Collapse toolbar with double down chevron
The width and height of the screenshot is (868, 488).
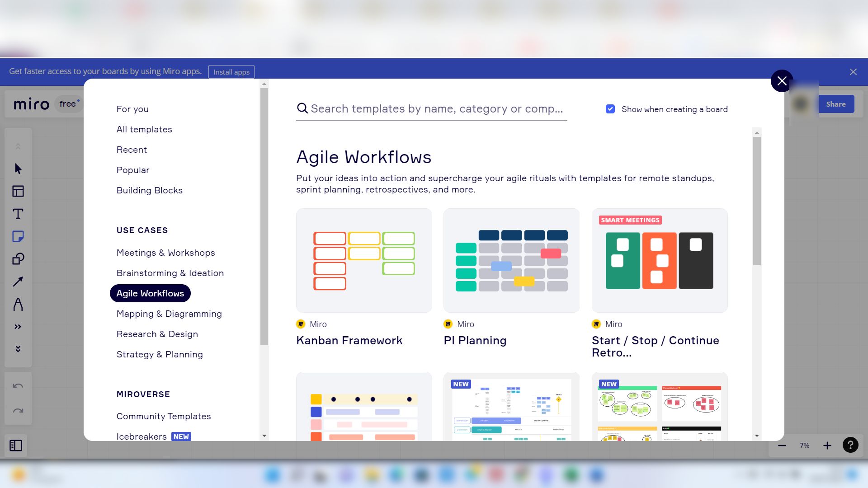(18, 349)
